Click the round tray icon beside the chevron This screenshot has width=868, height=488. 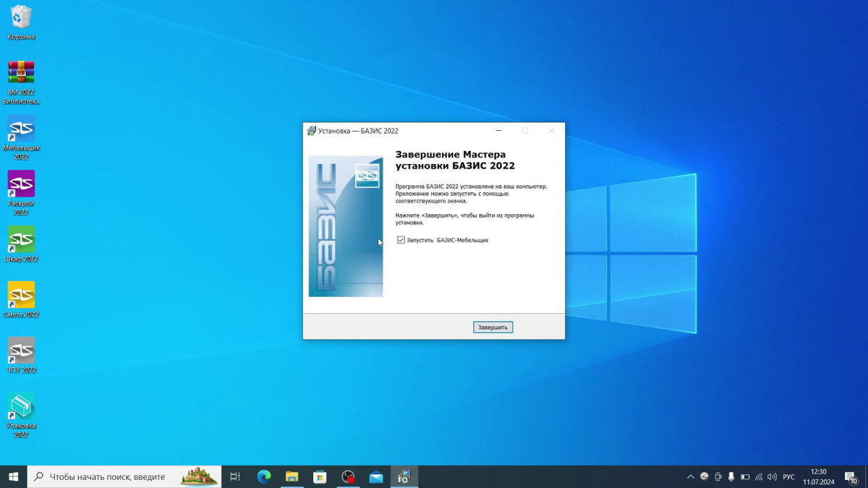pos(705,477)
